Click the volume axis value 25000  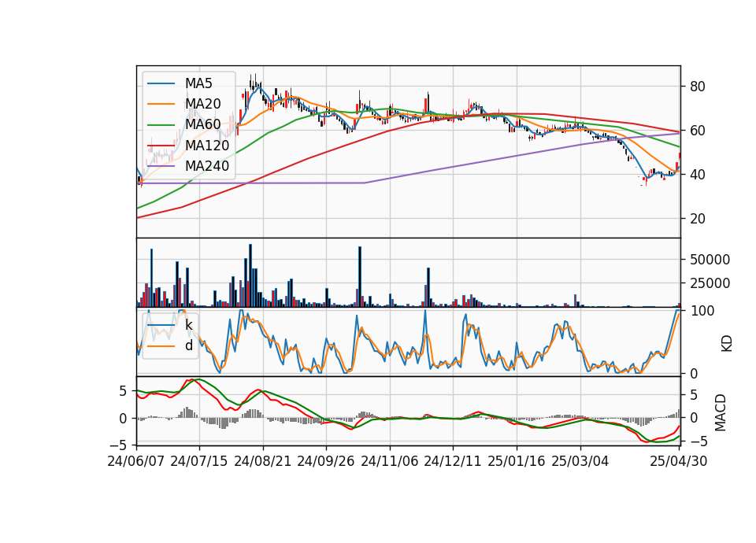[710, 283]
